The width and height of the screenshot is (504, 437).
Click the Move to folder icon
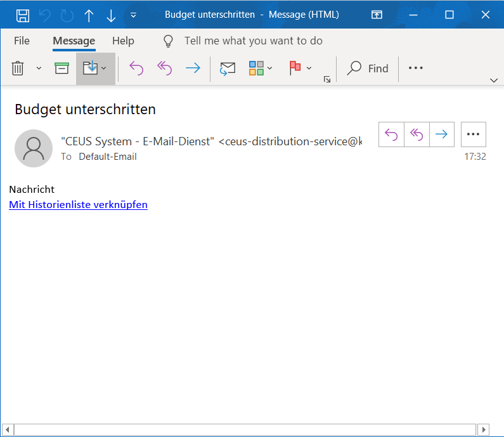[91, 68]
